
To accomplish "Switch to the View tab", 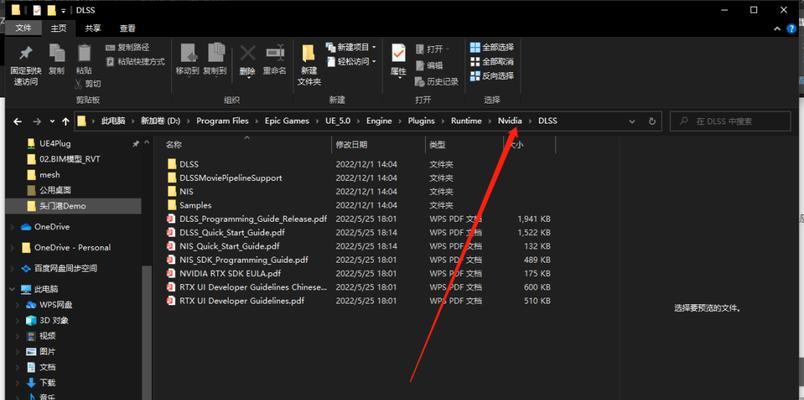I will 128,28.
